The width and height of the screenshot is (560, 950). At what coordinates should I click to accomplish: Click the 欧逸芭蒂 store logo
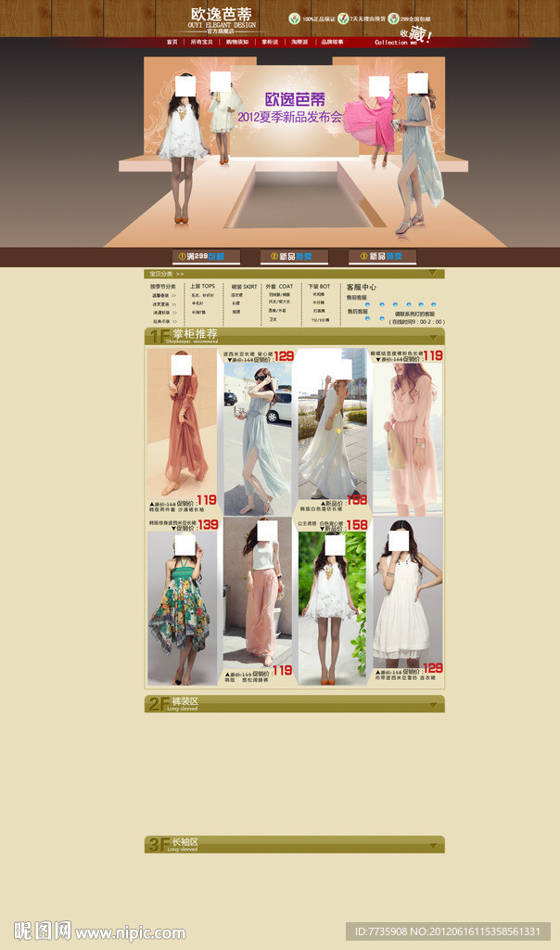[221, 18]
